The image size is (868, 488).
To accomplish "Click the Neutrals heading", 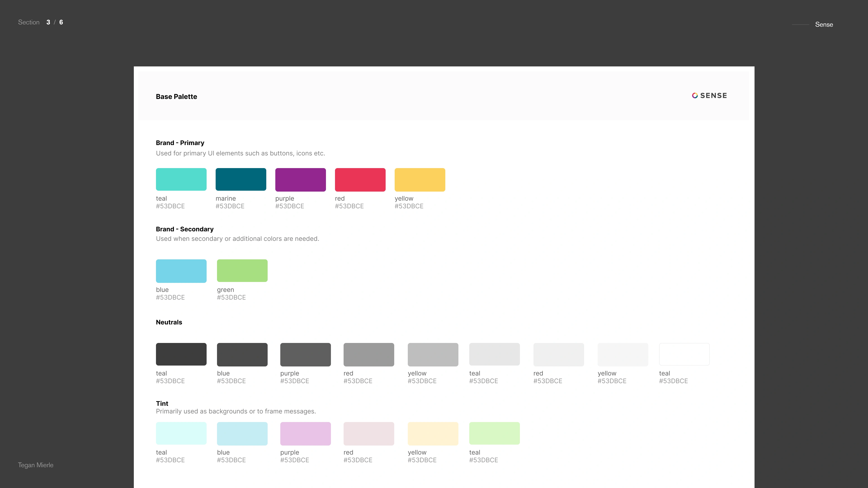I will pyautogui.click(x=169, y=322).
